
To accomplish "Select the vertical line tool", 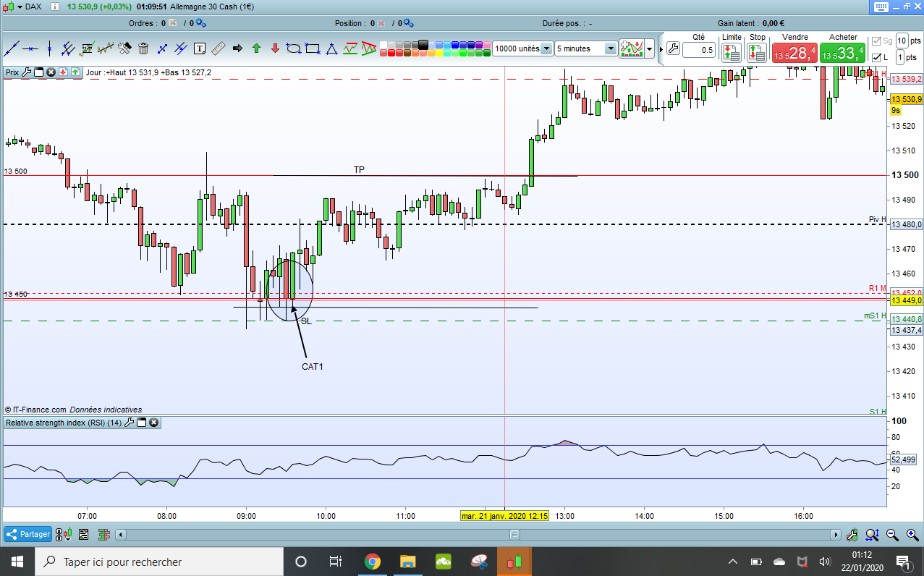I will coord(49,48).
